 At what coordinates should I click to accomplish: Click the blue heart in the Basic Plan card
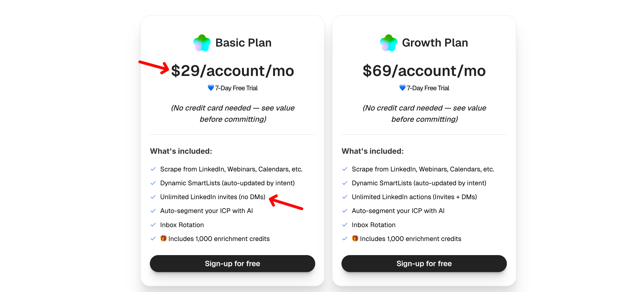[x=211, y=88]
